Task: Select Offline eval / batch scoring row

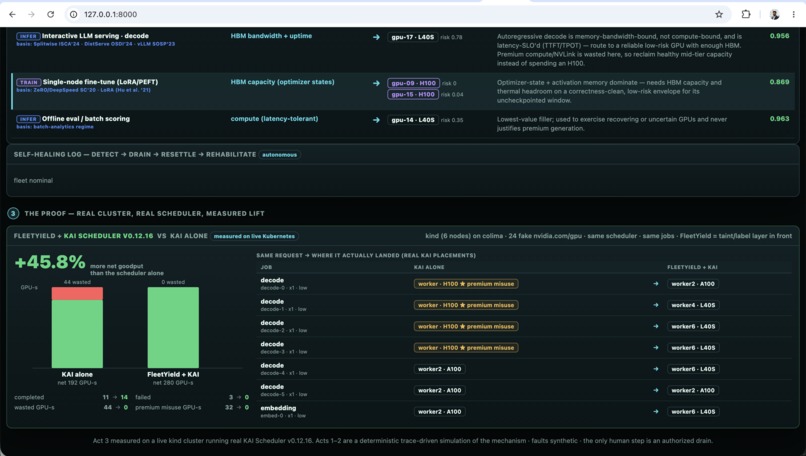Action: [x=403, y=123]
